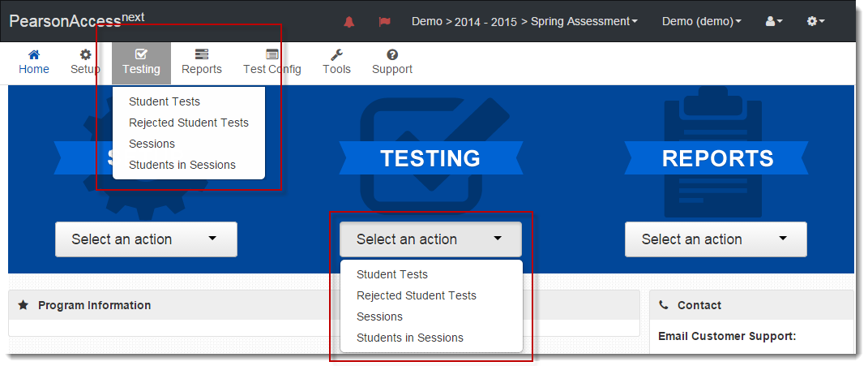Go to Home via the house icon

[x=34, y=54]
